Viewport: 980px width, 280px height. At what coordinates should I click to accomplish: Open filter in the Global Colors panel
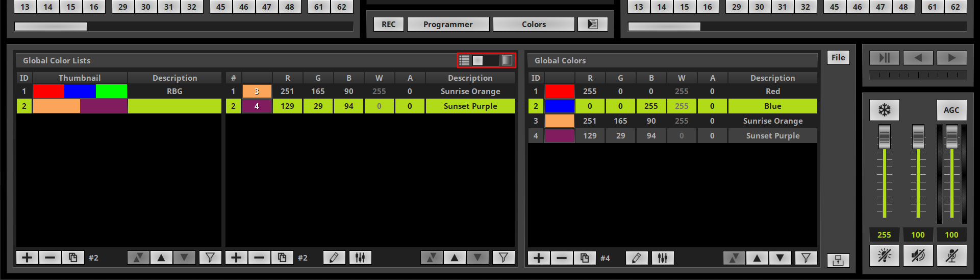[x=806, y=258]
